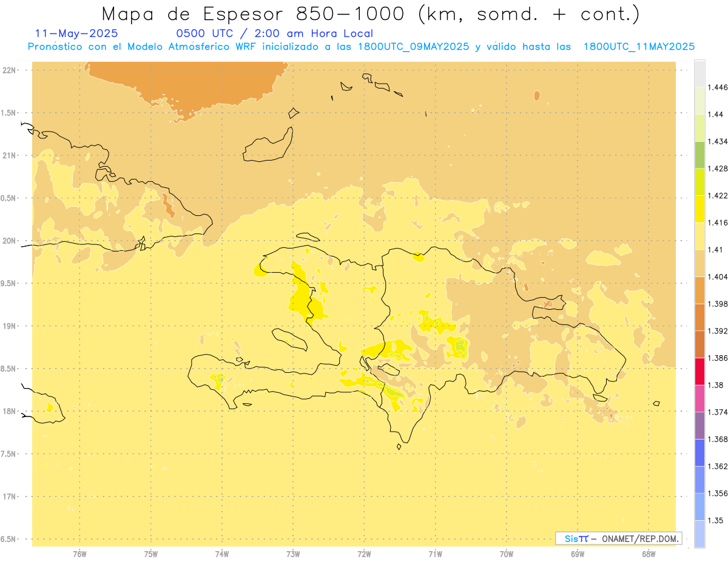Screen dimensions: 728x562
Task: Click the 22N latitude label
Action: [8, 70]
